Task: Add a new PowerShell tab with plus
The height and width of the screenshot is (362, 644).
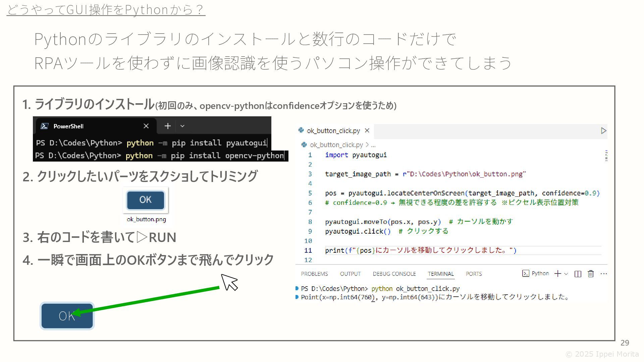Action: [168, 126]
